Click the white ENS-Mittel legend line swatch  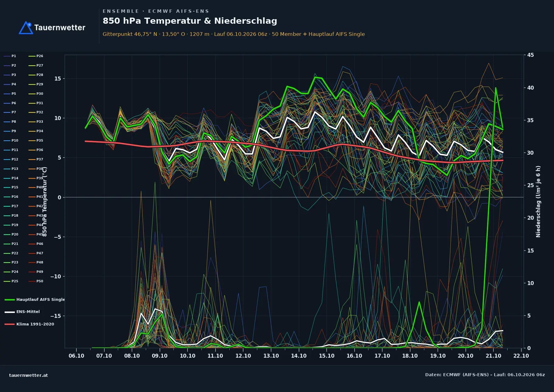(x=10, y=312)
